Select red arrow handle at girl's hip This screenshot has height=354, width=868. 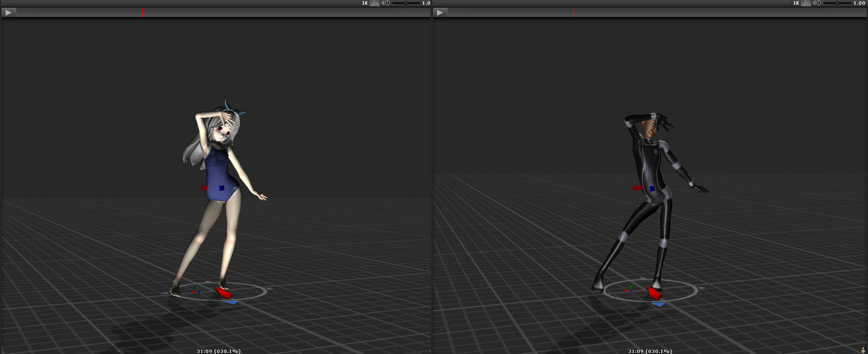click(x=204, y=188)
